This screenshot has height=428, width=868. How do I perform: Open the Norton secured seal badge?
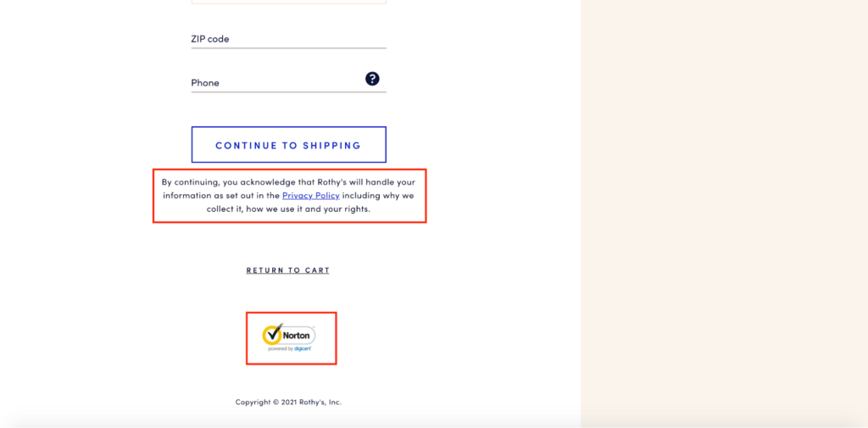pos(289,337)
